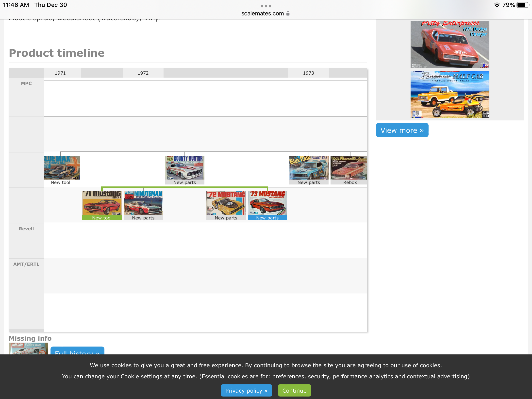The height and width of the screenshot is (399, 532).
Task: Open the Parnelli Jones Mustang rebox kit
Action: [x=349, y=168]
